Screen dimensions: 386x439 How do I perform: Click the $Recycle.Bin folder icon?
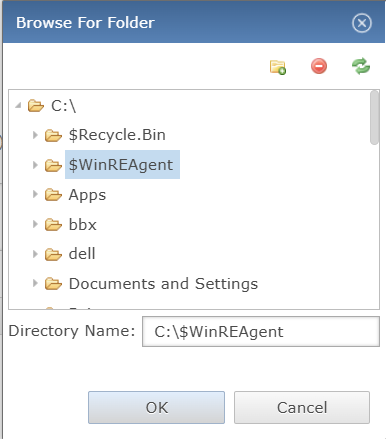(53, 135)
